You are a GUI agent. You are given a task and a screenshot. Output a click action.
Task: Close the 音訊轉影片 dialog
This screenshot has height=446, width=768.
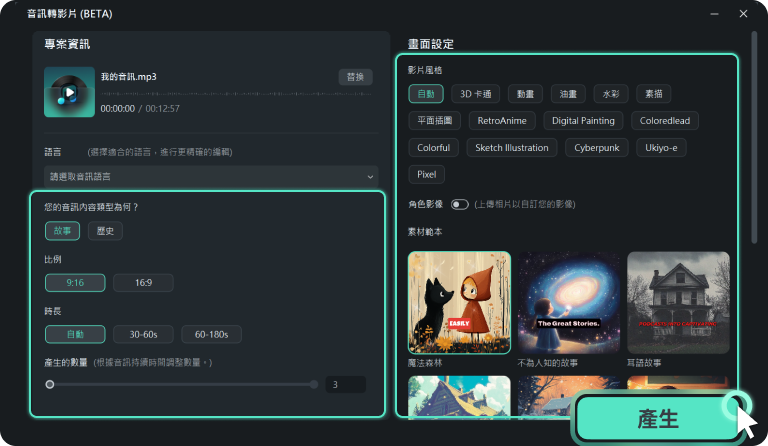744,14
